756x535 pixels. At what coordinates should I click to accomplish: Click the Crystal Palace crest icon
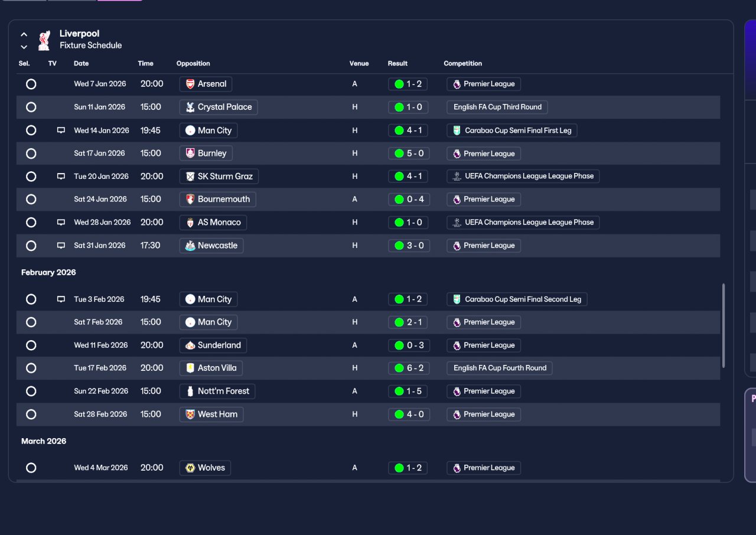click(190, 107)
